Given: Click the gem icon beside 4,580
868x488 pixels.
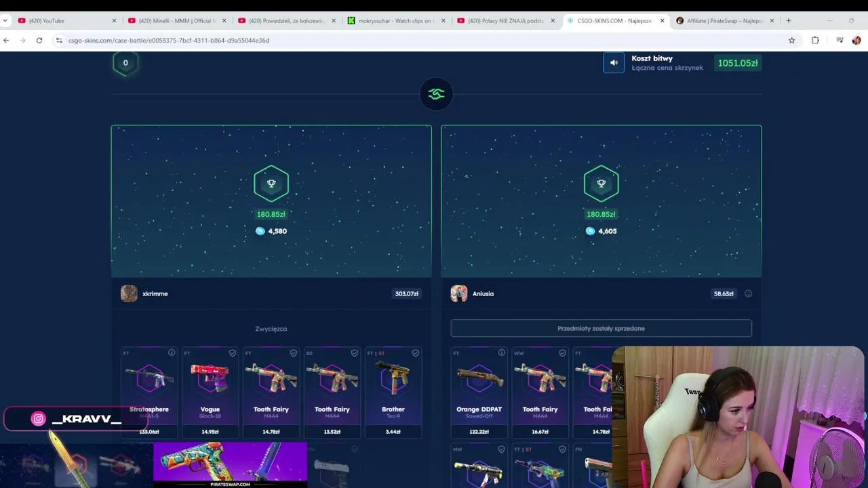Looking at the screenshot, I should point(260,231).
